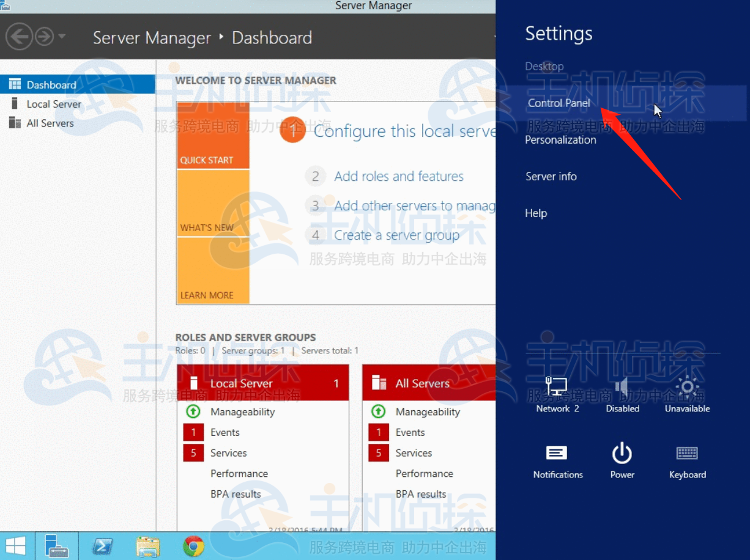Viewport: 750px width, 560px height.
Task: Click the disabled volume speaker icon
Action: click(622, 388)
